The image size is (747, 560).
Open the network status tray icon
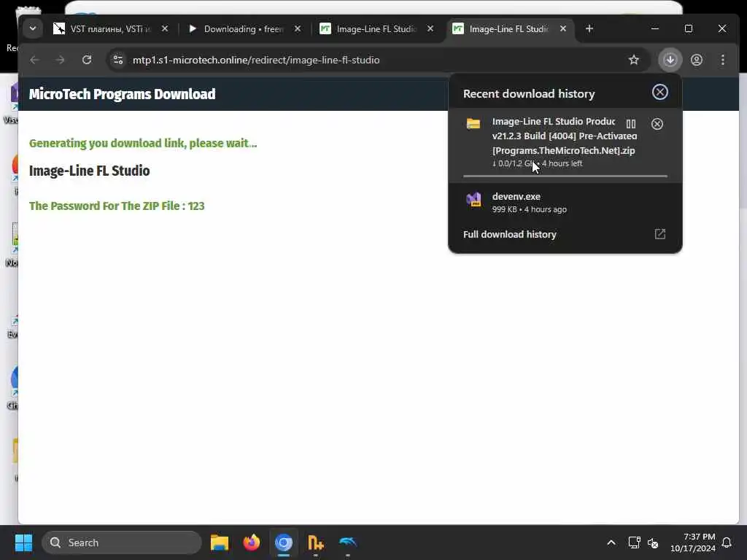634,542
